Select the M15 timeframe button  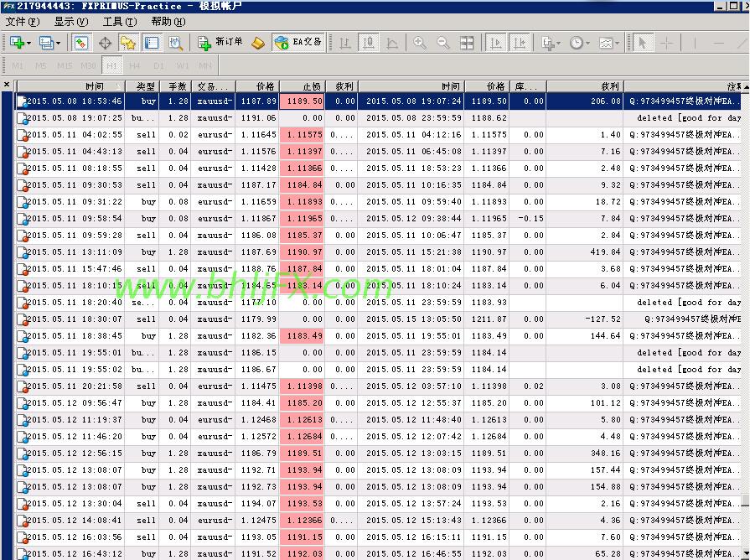click(x=65, y=65)
